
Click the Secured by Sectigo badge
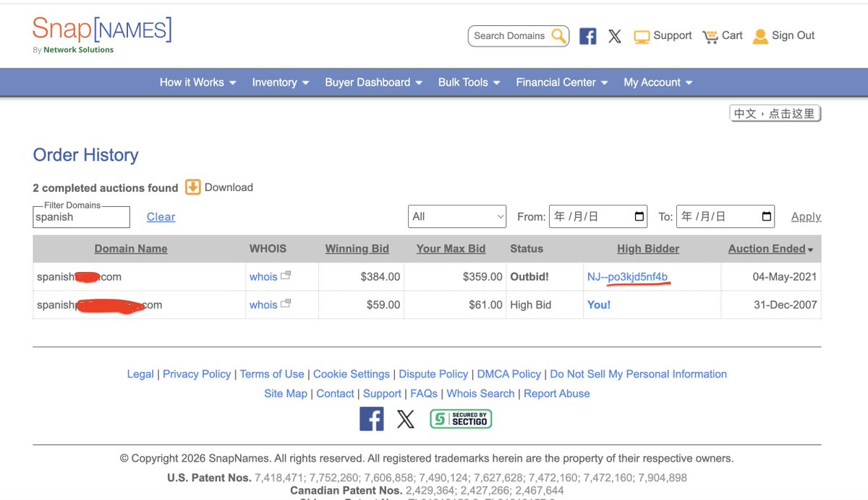461,419
